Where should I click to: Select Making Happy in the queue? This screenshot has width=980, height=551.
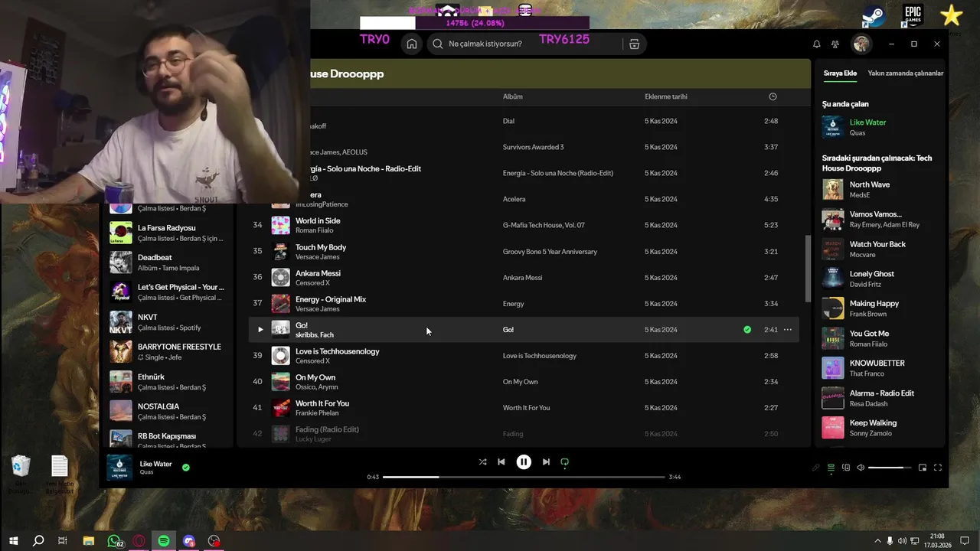tap(880, 309)
